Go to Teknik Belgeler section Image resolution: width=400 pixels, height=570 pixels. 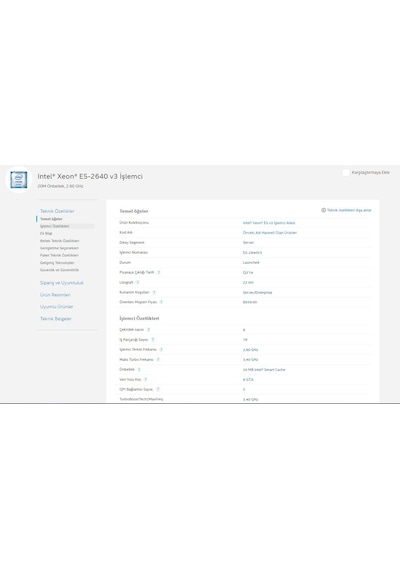tap(56, 319)
